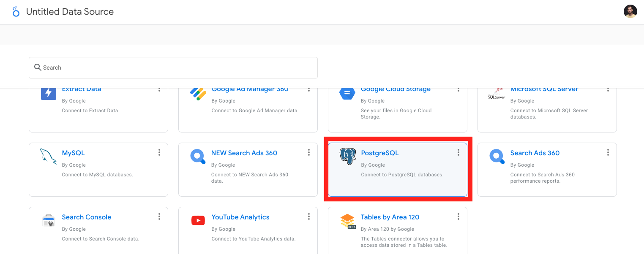Rename the Untitled Data Source title
Viewport: 644px width, 254px height.
(70, 12)
